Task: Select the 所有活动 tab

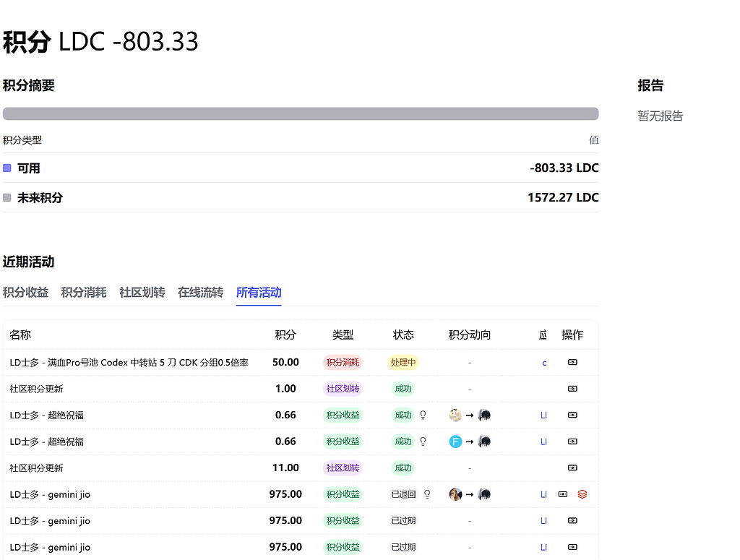Action: (x=259, y=293)
